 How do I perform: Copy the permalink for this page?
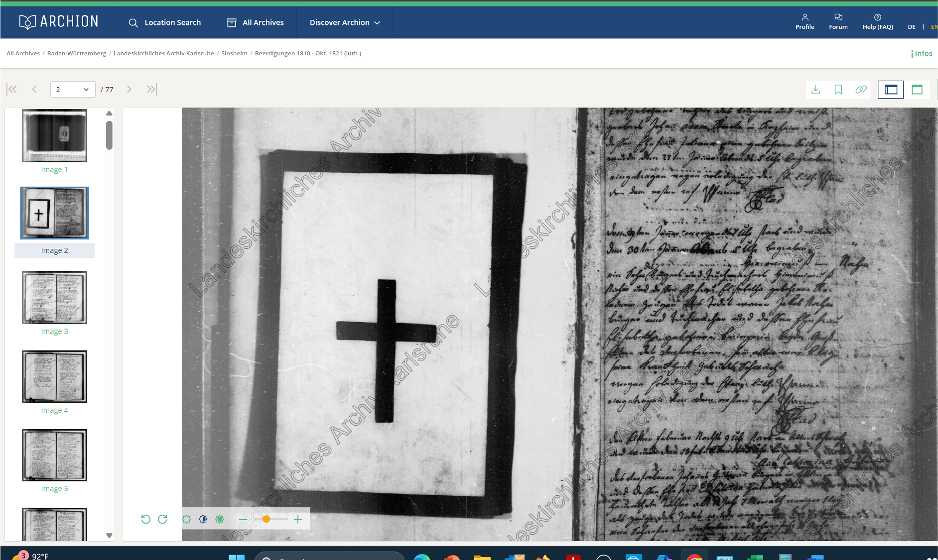861,90
